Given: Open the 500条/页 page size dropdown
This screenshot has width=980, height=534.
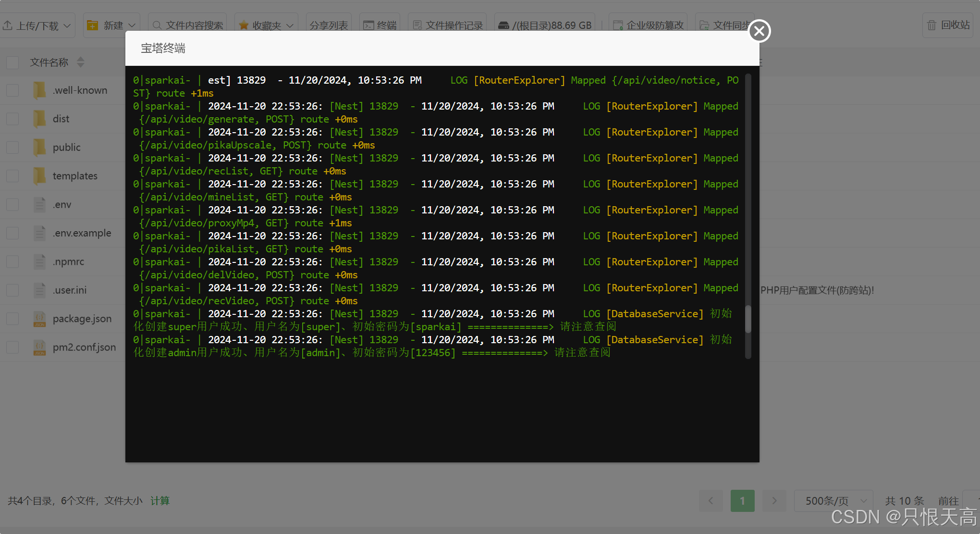Looking at the screenshot, I should (x=833, y=501).
